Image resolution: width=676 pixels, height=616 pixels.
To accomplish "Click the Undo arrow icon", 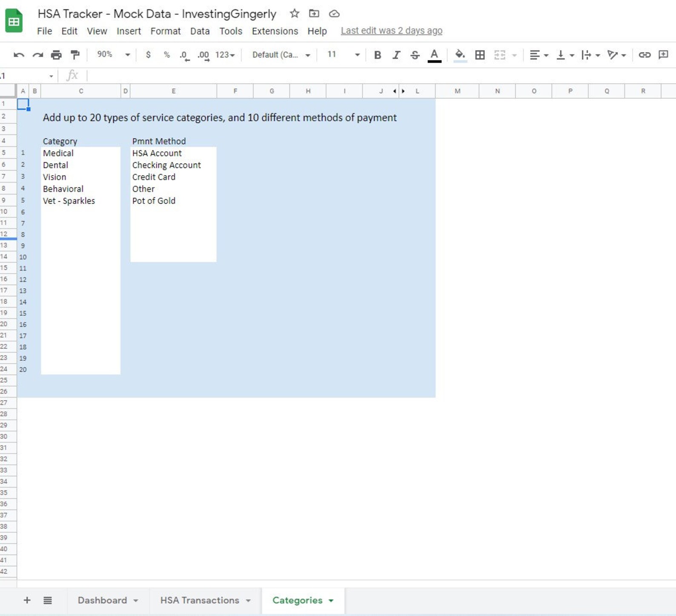I will pyautogui.click(x=19, y=55).
